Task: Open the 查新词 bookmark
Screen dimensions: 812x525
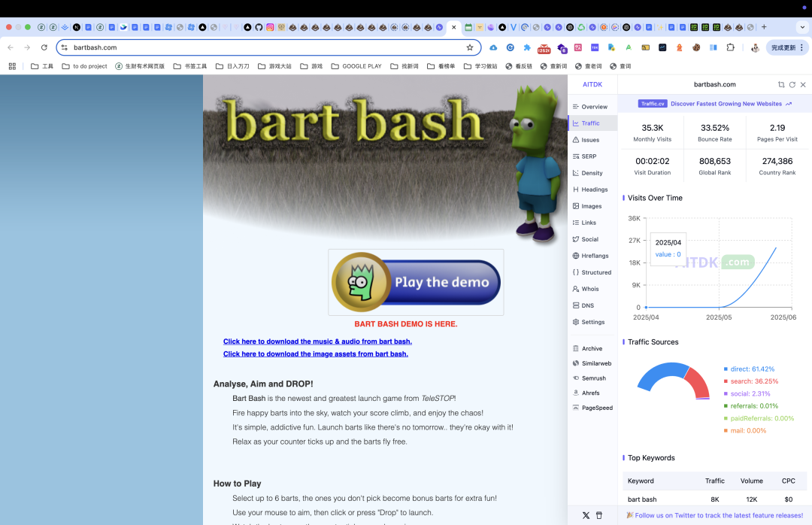Action: click(x=553, y=66)
